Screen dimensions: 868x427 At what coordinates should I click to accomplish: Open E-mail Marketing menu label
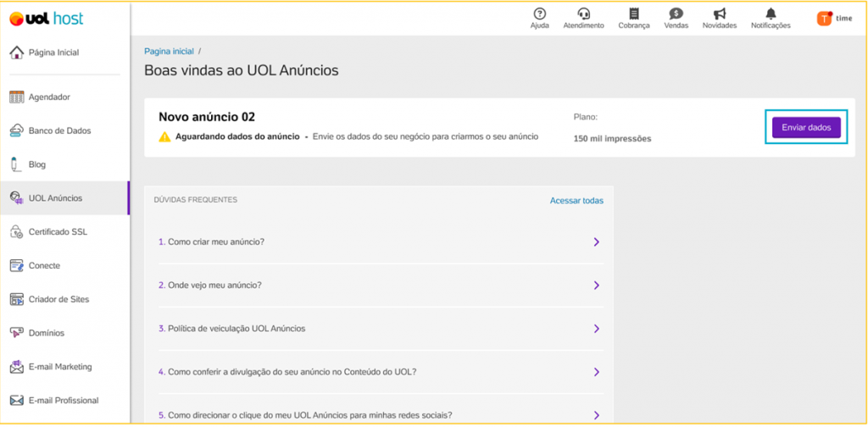pos(60,367)
